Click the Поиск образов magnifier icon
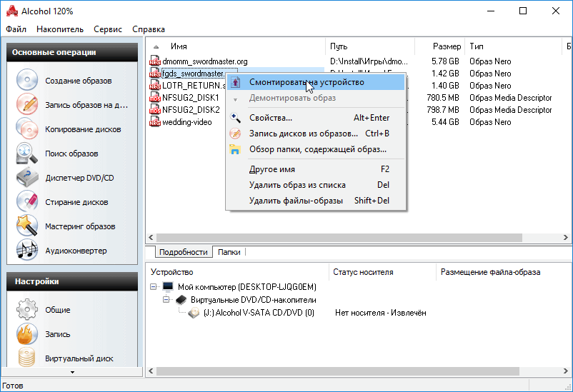 tap(27, 154)
